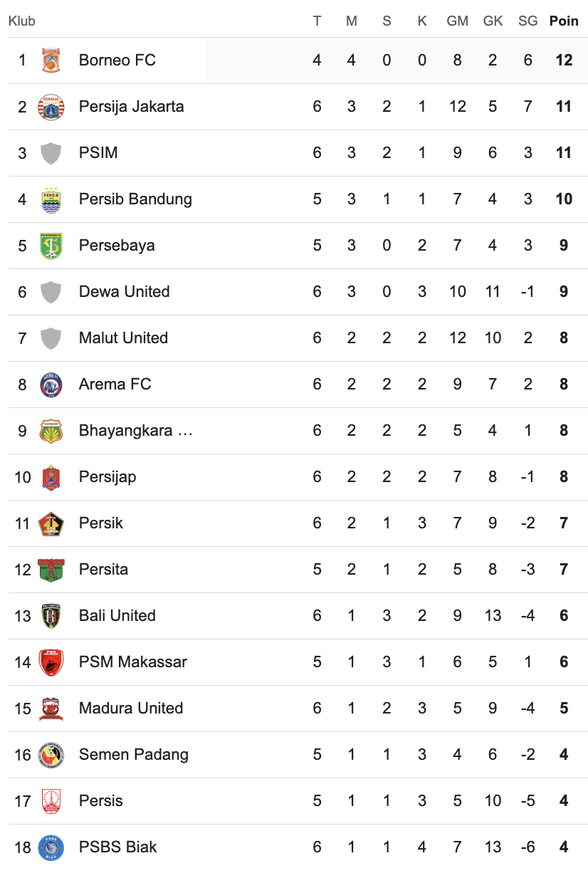Select the Persijap team logo
588x883 pixels.
tap(51, 477)
